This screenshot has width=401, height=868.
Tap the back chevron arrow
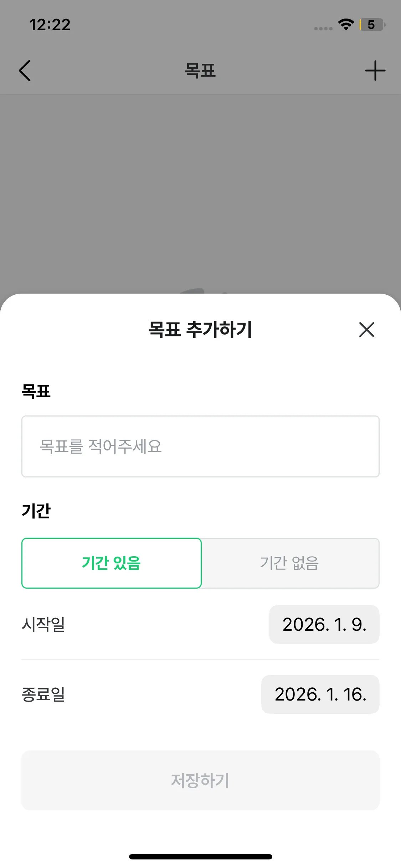click(25, 71)
